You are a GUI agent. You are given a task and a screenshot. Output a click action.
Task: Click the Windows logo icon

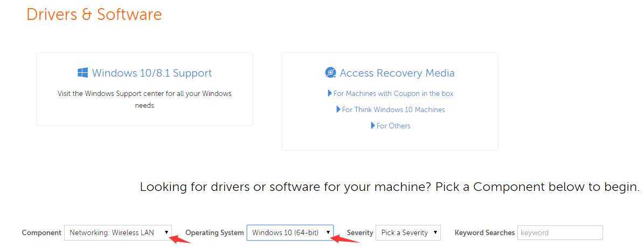point(82,73)
